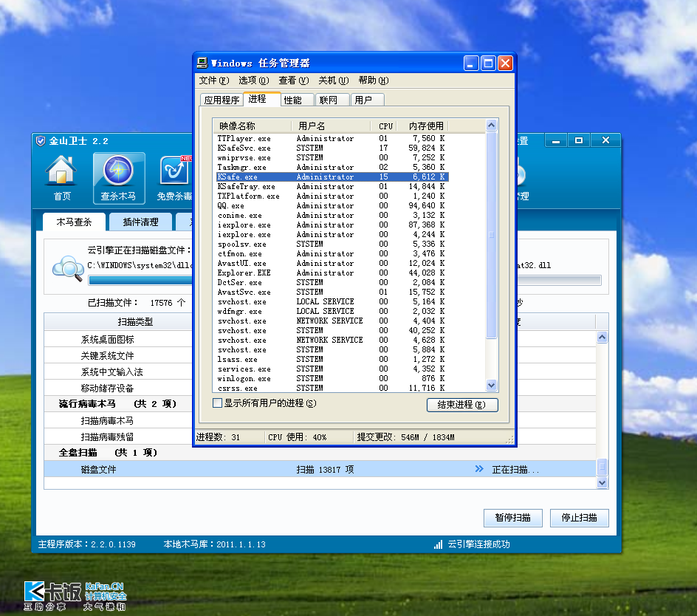Click the 结束进程 button
This screenshot has height=616, width=697.
(x=462, y=405)
